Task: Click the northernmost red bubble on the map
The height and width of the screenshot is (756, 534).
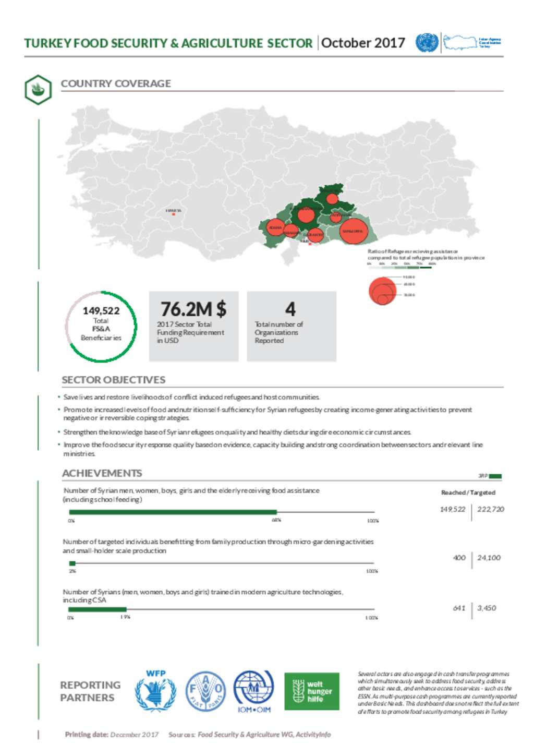Action: 332,198
